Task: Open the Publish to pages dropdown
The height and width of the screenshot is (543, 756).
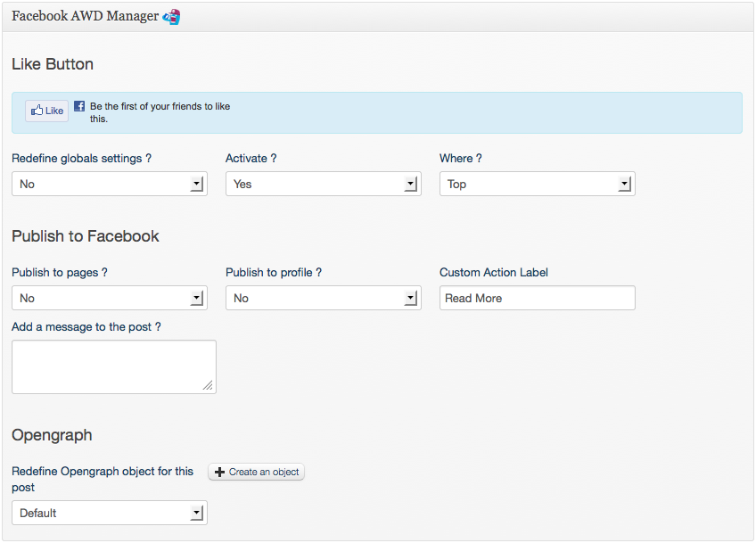Action: coord(109,299)
